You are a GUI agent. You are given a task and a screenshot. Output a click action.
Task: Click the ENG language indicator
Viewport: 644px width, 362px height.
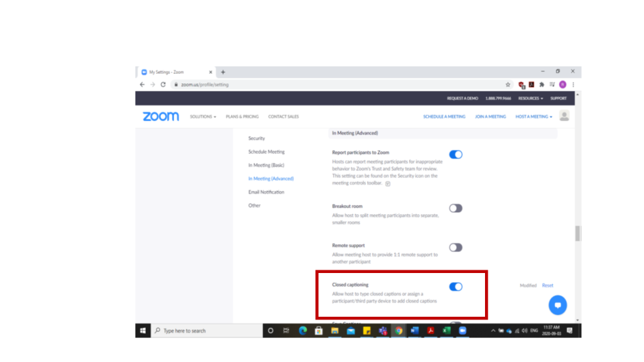pyautogui.click(x=534, y=331)
